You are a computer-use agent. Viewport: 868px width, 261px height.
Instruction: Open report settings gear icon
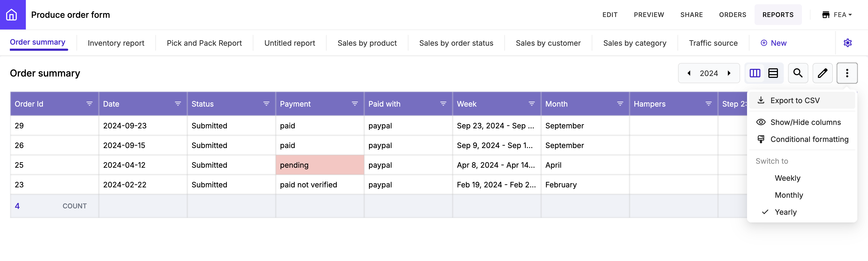coord(847,43)
